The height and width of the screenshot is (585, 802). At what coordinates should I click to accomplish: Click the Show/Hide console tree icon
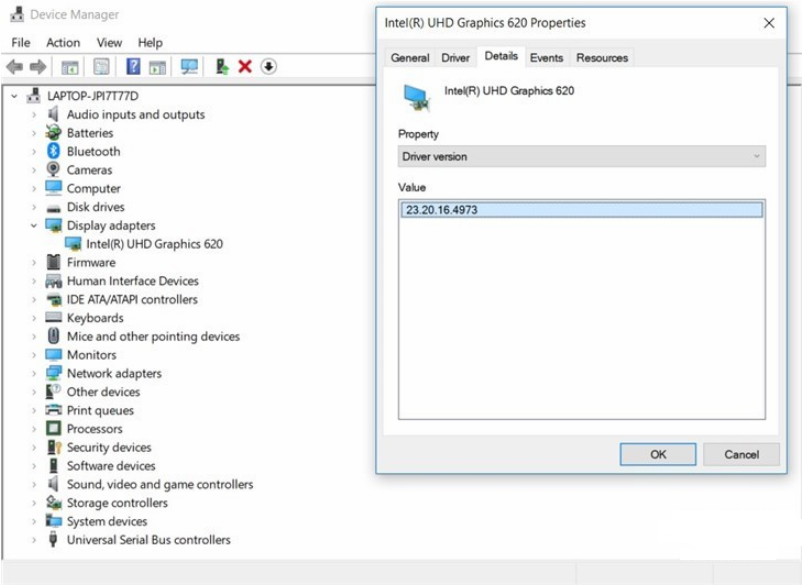[x=70, y=67]
